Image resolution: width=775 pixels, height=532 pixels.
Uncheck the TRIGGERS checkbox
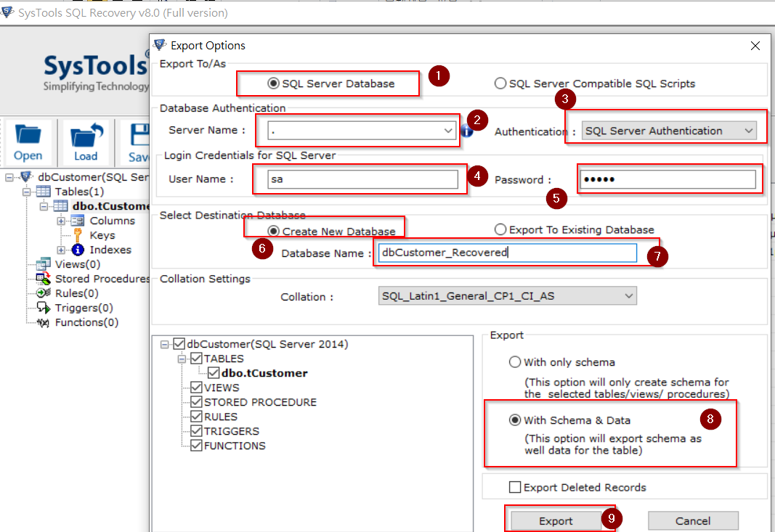[x=196, y=430]
